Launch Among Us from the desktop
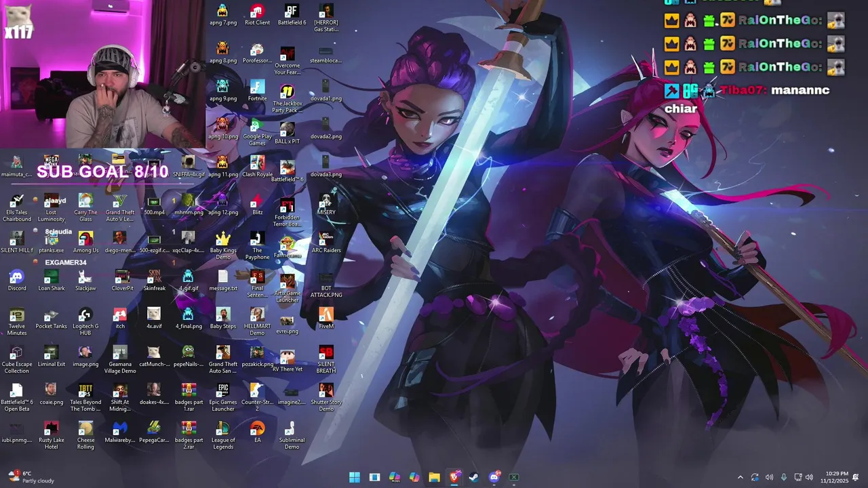This screenshot has width=868, height=488. pyautogui.click(x=85, y=243)
